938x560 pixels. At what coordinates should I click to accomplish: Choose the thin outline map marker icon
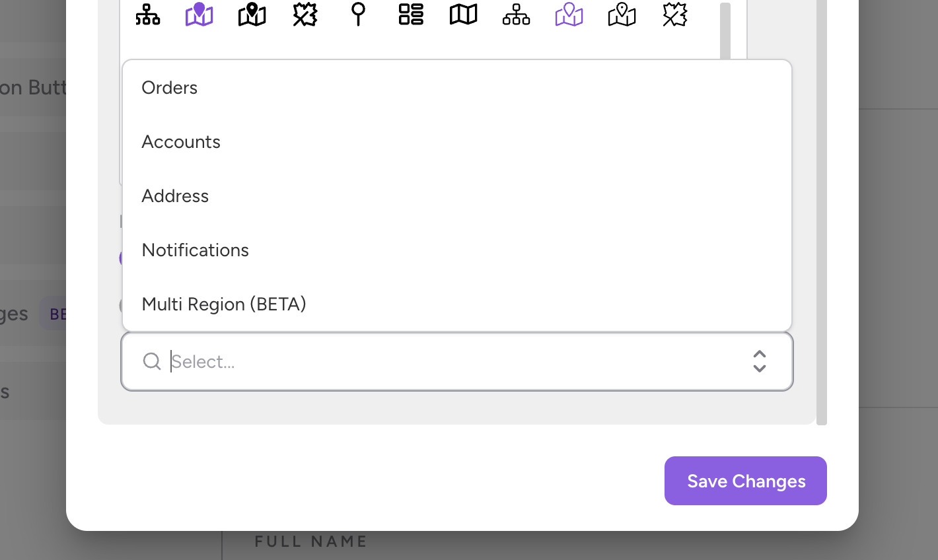[x=622, y=15]
